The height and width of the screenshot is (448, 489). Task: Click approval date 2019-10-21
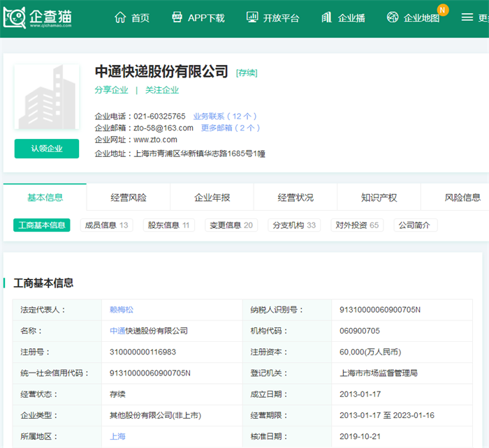point(360,436)
